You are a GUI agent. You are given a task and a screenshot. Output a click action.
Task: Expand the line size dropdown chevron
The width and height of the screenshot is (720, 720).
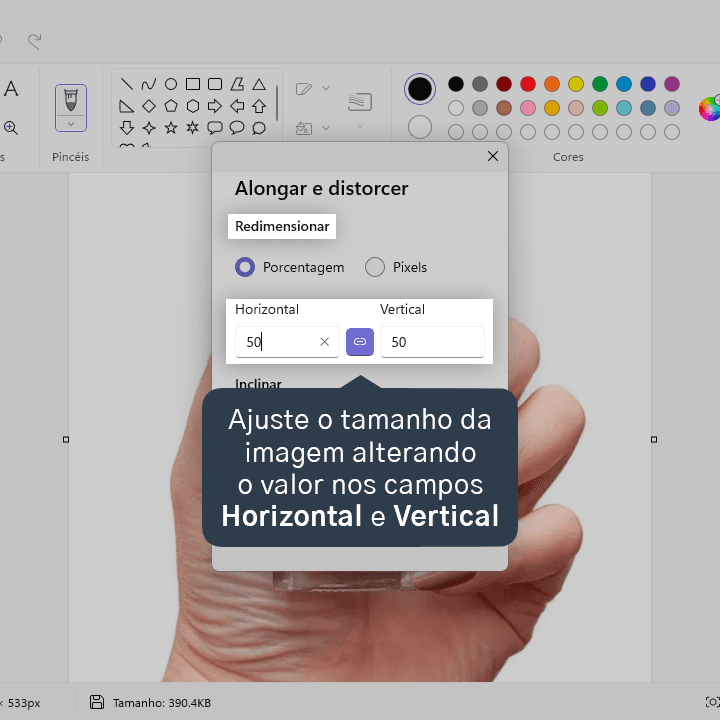click(x=360, y=125)
